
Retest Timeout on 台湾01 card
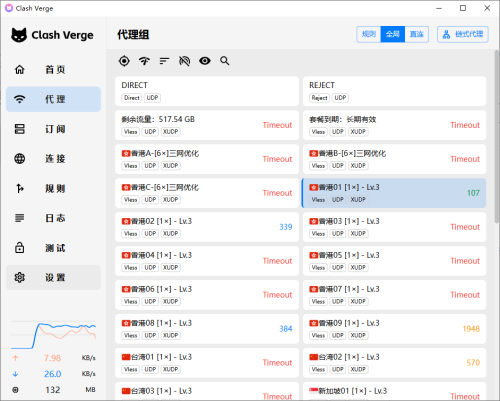277,363
